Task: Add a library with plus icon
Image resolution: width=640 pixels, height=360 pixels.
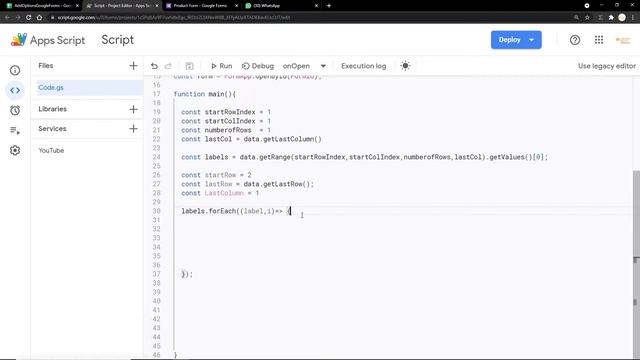Action: point(133,109)
